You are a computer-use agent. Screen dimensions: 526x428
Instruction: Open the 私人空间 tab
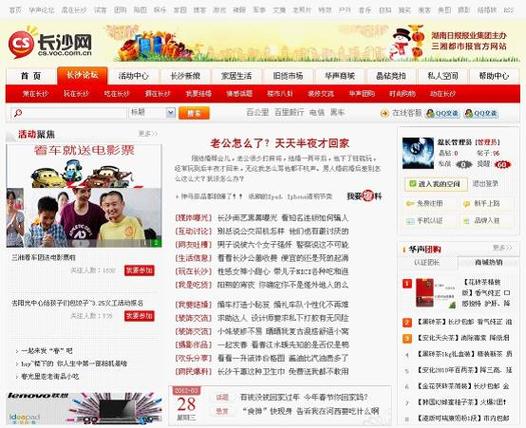(x=442, y=76)
